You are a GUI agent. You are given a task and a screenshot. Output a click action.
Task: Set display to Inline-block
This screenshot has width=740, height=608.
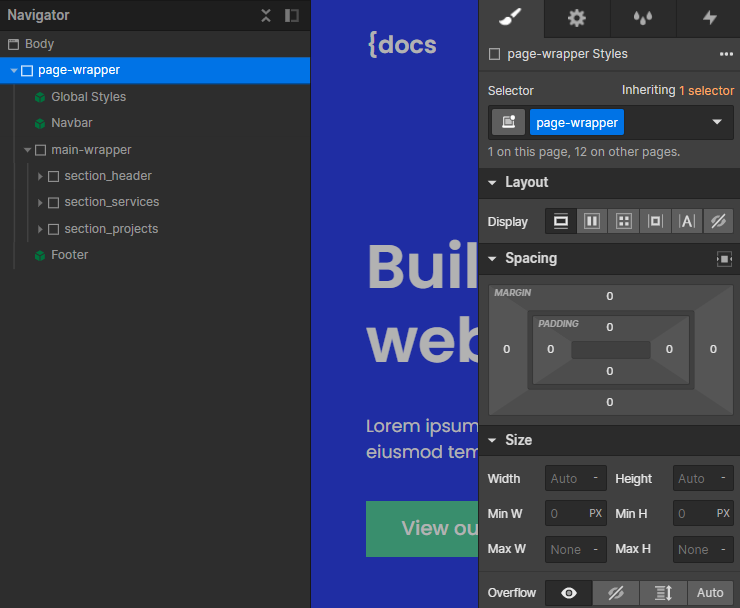click(x=655, y=221)
